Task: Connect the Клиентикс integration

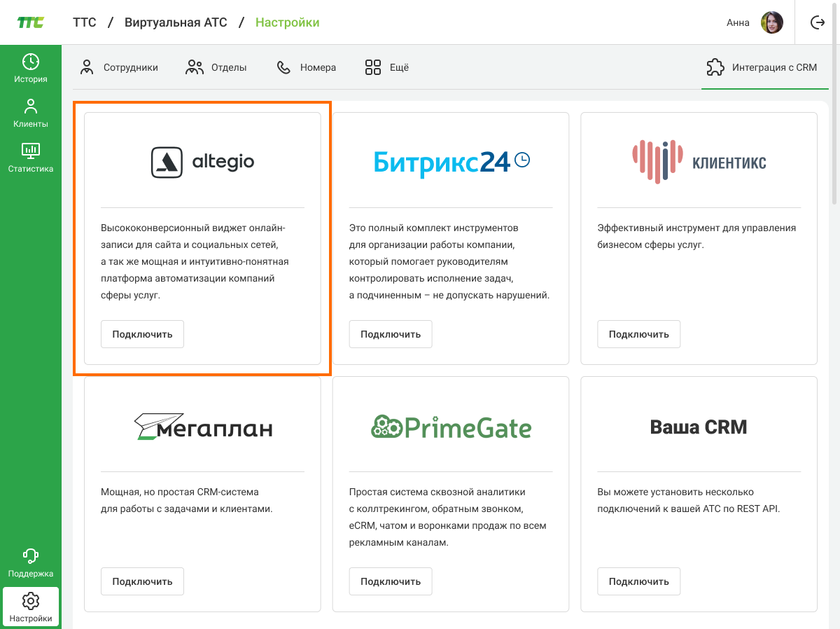Action: [638, 334]
